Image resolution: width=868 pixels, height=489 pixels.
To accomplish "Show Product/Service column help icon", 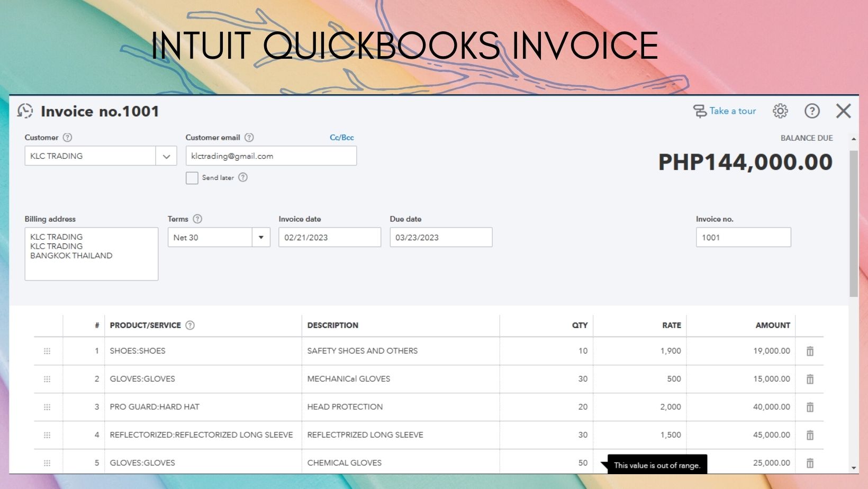I will (x=190, y=325).
